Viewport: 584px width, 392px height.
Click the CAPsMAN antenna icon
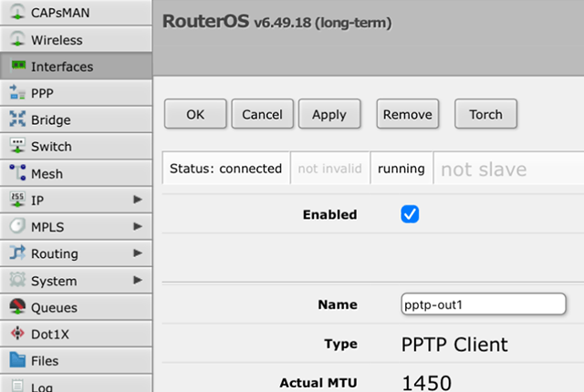pyautogui.click(x=17, y=12)
